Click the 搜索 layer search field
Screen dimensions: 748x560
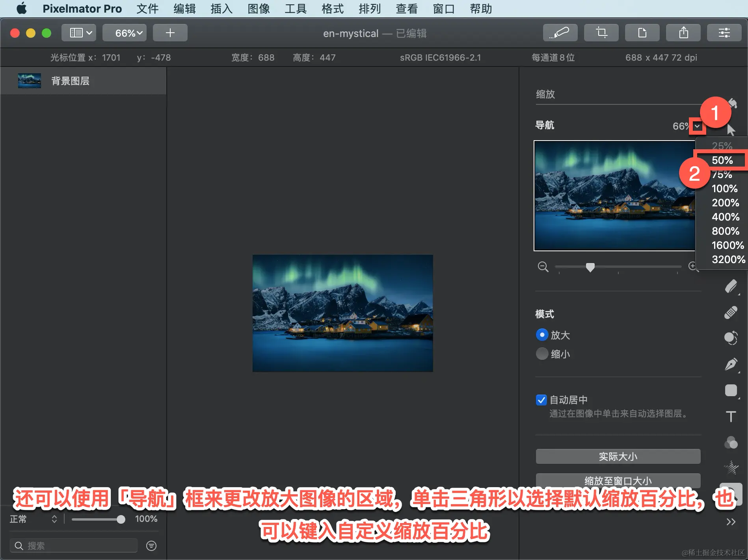[74, 546]
